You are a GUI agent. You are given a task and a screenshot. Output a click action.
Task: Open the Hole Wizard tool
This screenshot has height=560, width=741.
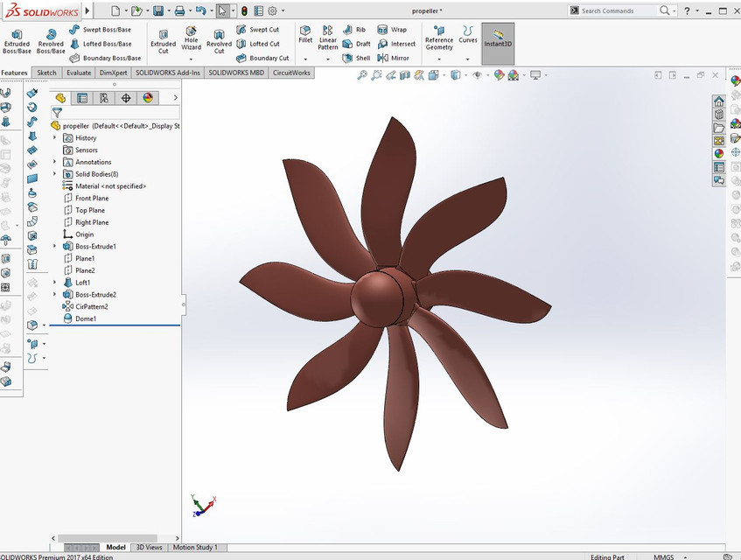pos(191,40)
